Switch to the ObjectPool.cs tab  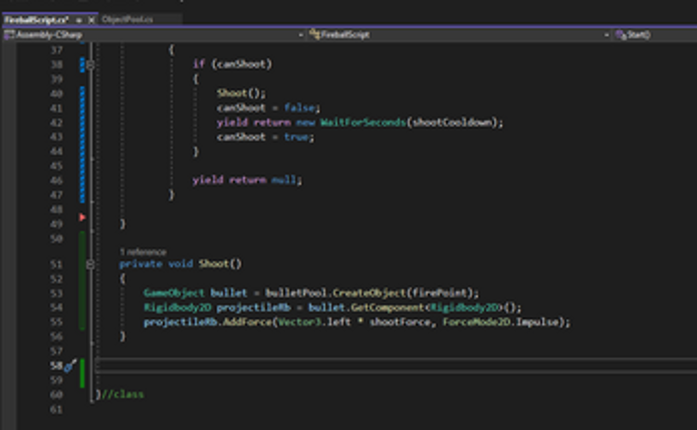(x=126, y=19)
